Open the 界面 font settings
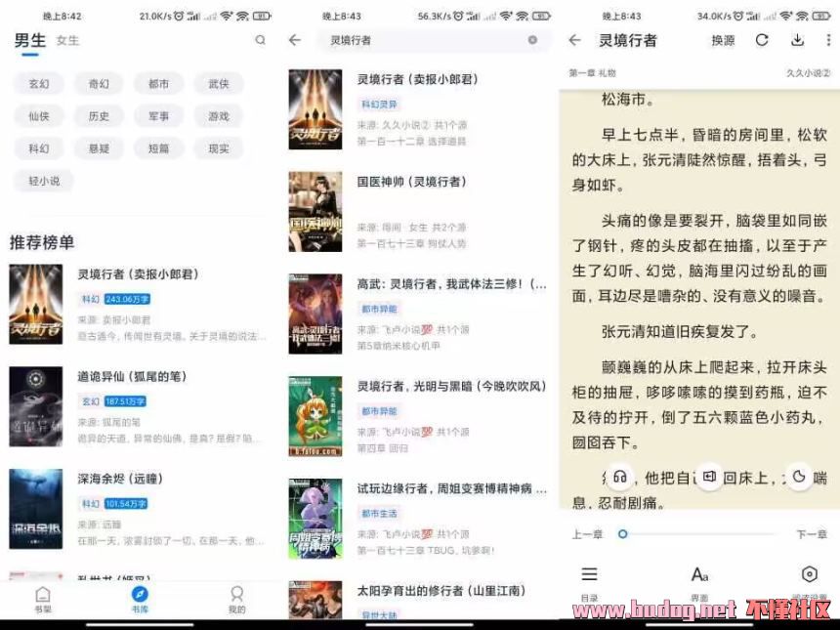The height and width of the screenshot is (630, 840). (x=699, y=582)
